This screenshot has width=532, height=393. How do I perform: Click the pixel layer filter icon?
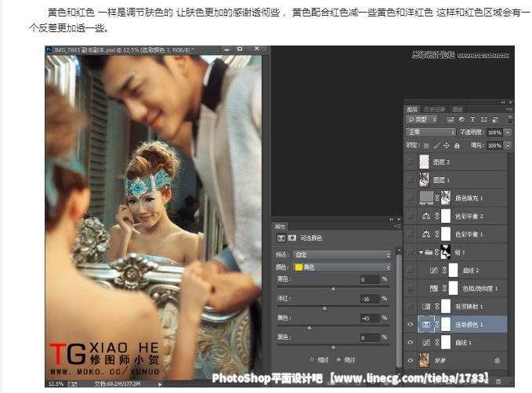(451, 119)
